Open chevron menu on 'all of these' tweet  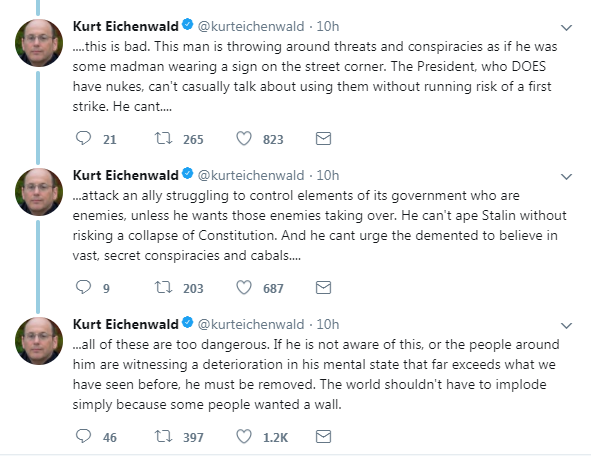click(567, 325)
